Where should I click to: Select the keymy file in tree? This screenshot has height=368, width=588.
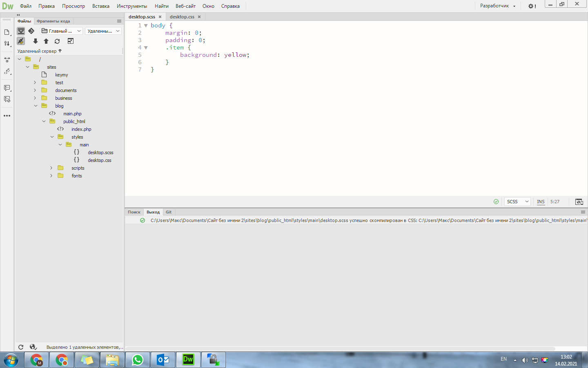(62, 75)
